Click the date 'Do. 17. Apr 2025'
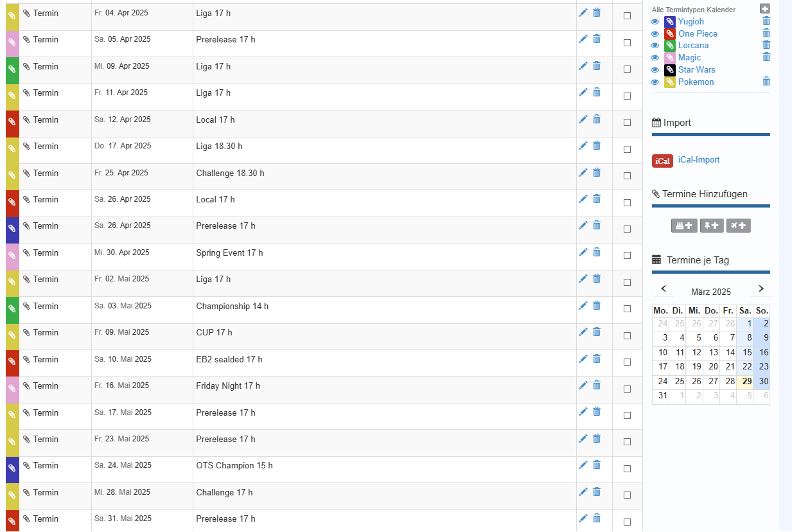Screen dimensions: 792x532 coord(123,146)
